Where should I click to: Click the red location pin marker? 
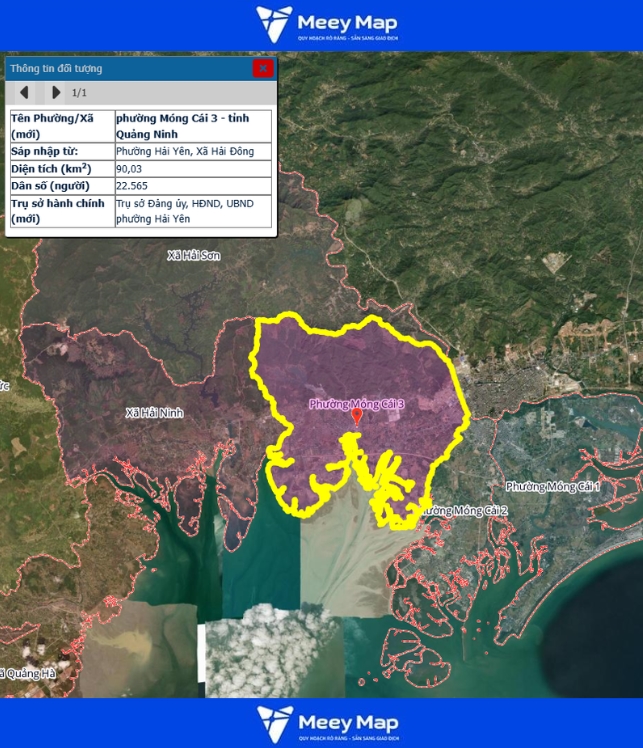[x=356, y=416]
